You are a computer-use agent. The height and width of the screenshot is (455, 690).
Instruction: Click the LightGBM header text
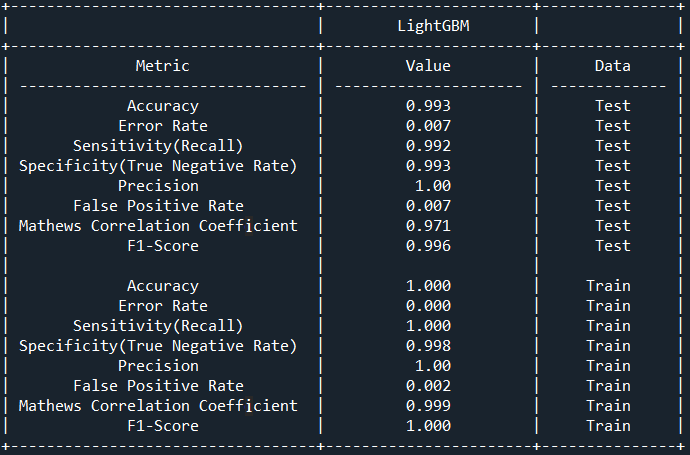click(x=428, y=25)
